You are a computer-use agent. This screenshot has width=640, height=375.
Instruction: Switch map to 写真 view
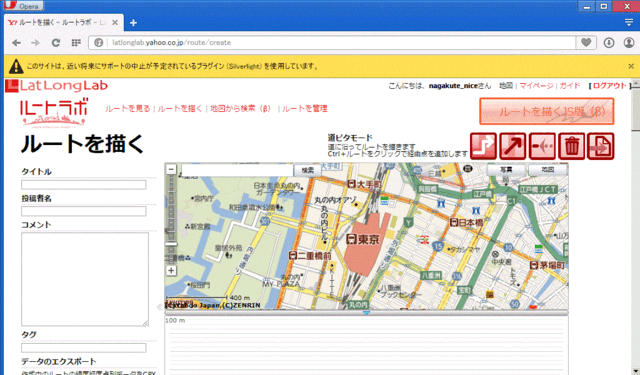pos(507,170)
